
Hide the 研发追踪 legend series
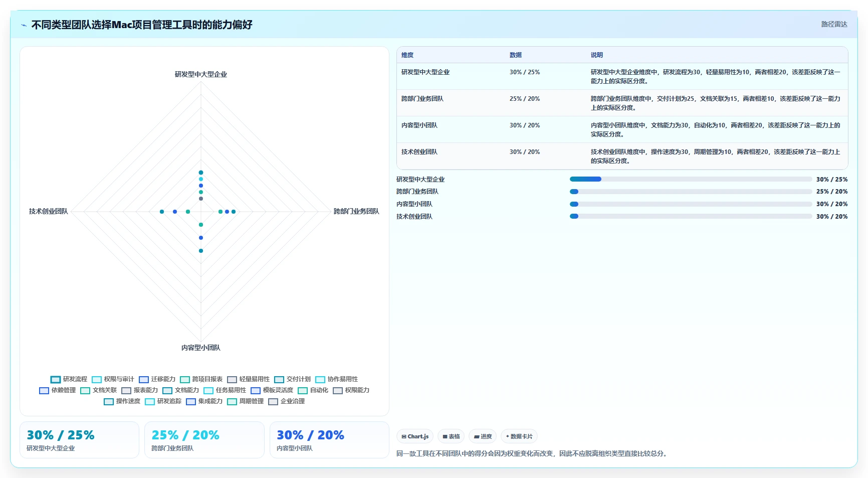(163, 401)
